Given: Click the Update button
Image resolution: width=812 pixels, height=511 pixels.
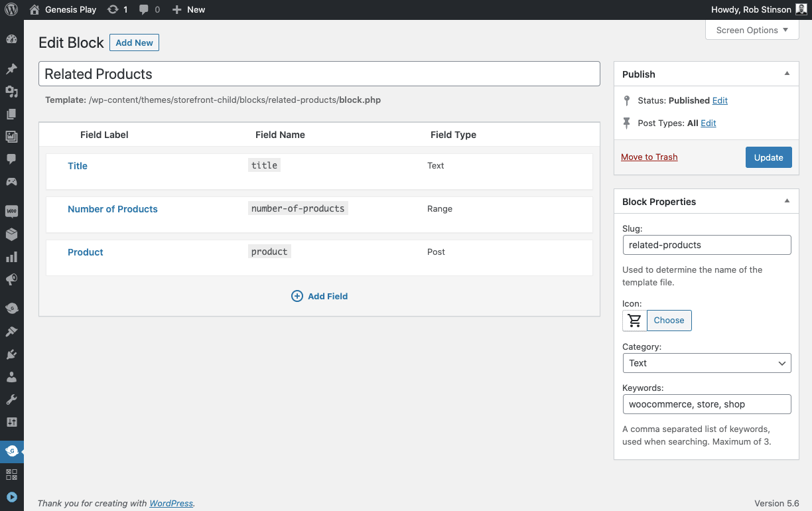Looking at the screenshot, I should point(768,157).
